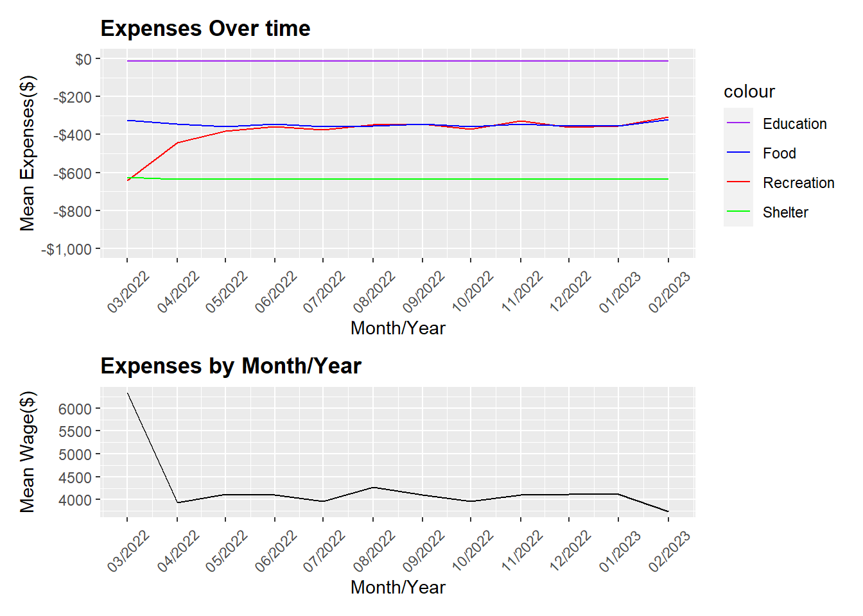This screenshot has width=863, height=616.
Task: Click the 'Mean Wage($)' y-axis label
Action: click(27, 452)
